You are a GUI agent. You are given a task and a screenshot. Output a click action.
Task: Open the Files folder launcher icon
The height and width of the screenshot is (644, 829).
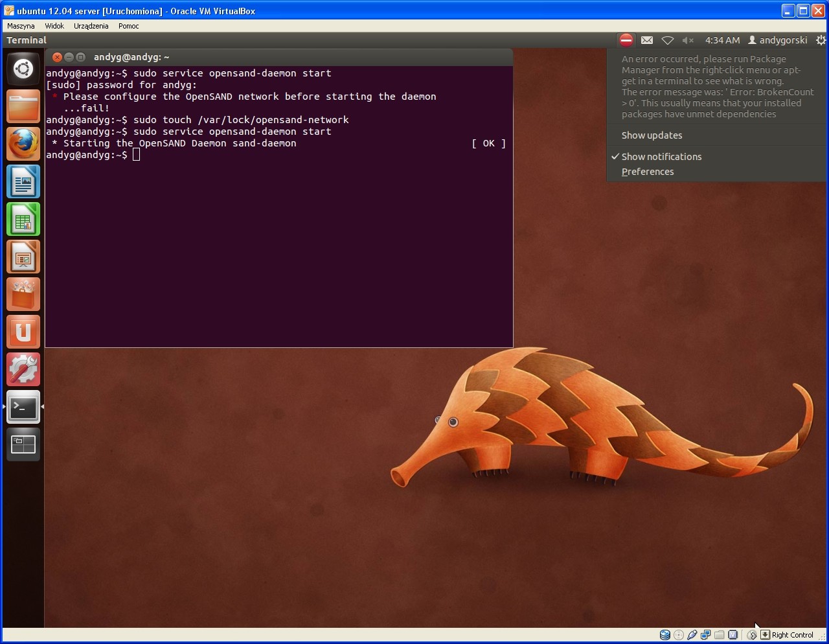(x=23, y=106)
